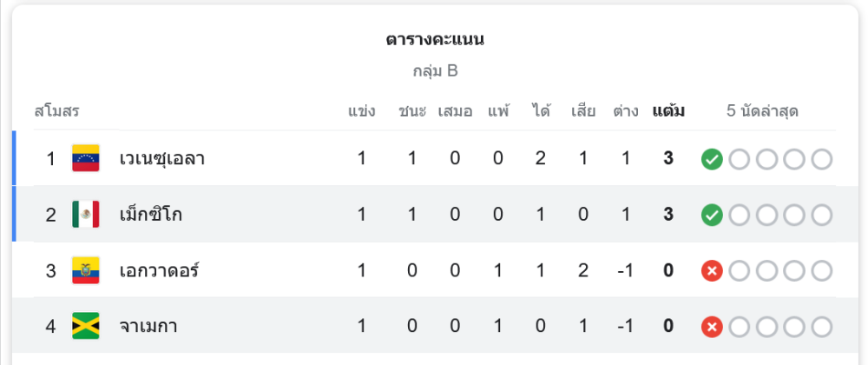Click Venezuela's green win checkmark icon

[x=712, y=159]
